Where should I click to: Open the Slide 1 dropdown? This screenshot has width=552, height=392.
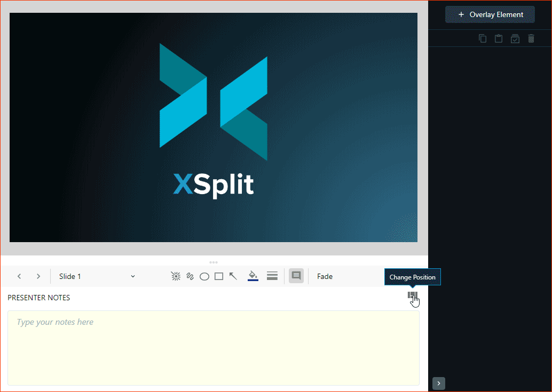tap(97, 276)
